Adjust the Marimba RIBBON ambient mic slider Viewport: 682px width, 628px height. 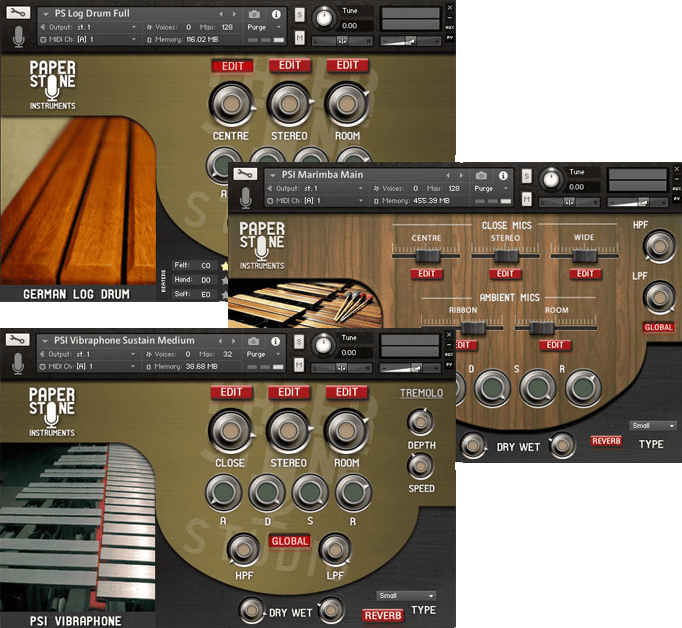tap(473, 327)
